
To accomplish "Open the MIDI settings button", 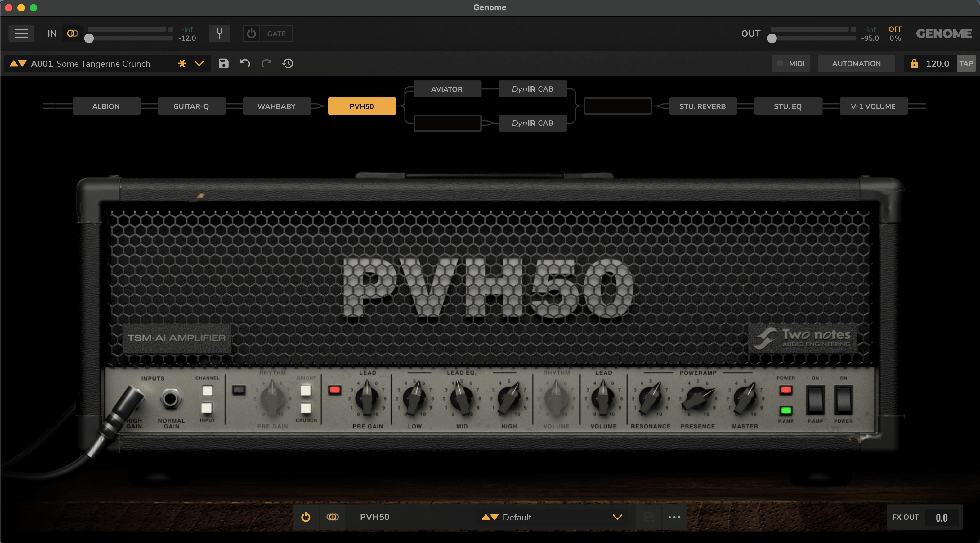I will pyautogui.click(x=790, y=64).
